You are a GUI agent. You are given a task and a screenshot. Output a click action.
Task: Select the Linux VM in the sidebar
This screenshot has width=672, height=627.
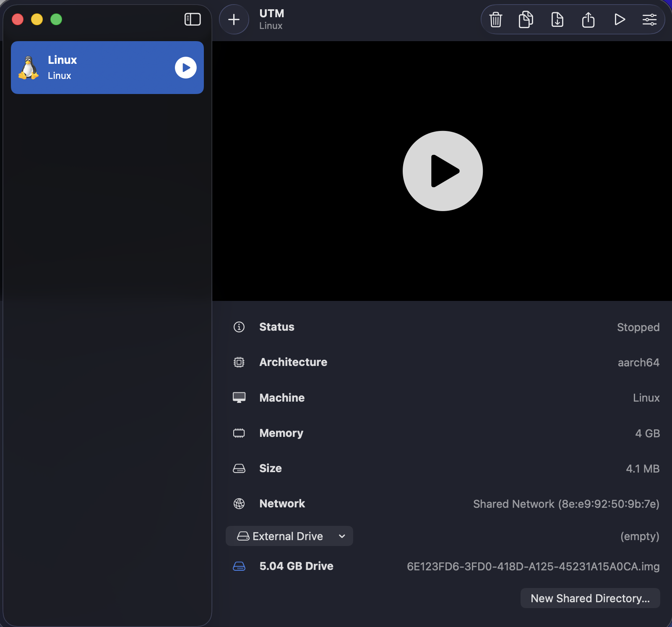click(x=107, y=67)
